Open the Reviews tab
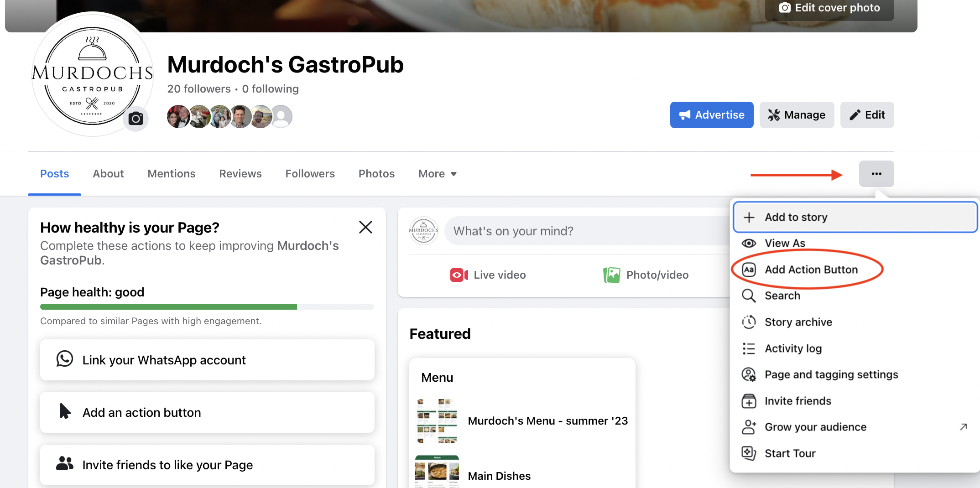Viewport: 980px width, 488px height. (240, 174)
